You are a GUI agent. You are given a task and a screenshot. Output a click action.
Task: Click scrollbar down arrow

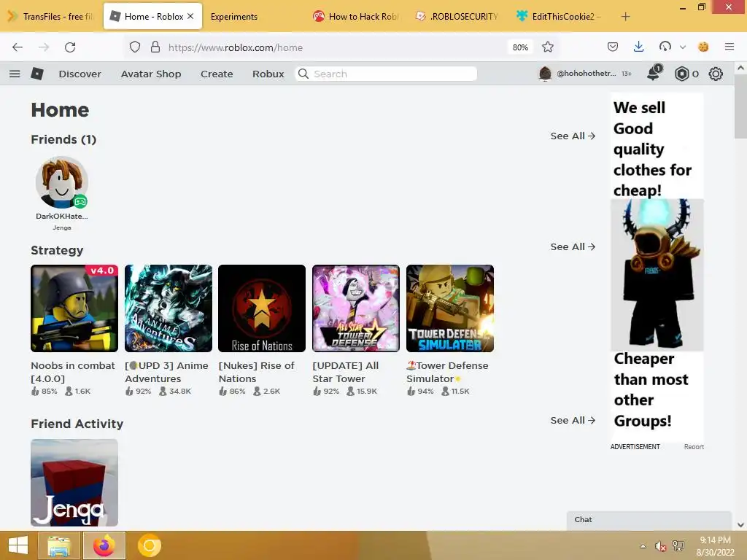(740, 525)
